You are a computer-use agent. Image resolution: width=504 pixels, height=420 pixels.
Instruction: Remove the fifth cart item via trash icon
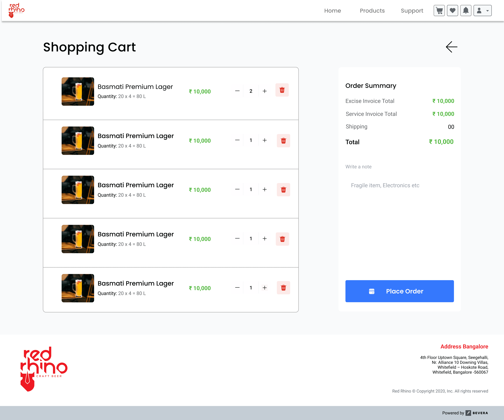pyautogui.click(x=283, y=288)
